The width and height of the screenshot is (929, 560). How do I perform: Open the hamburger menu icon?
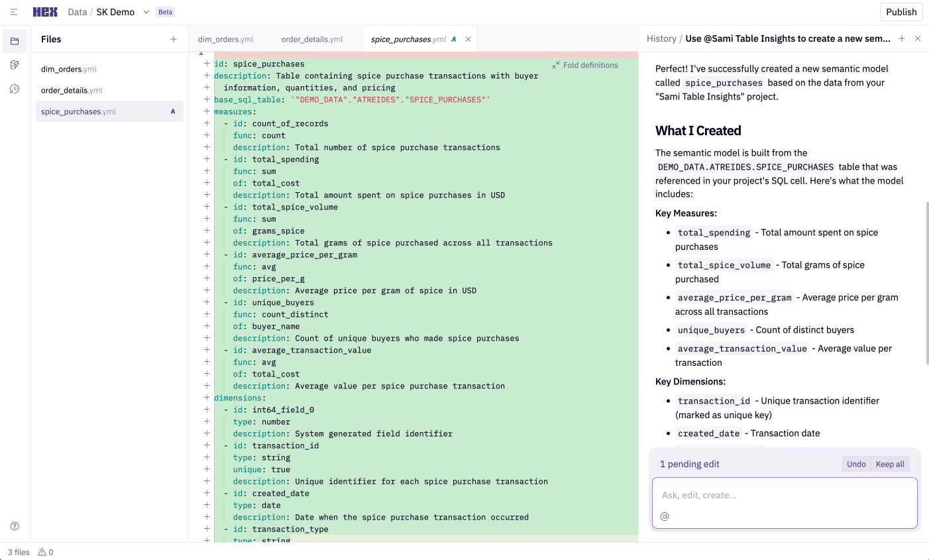(x=14, y=12)
